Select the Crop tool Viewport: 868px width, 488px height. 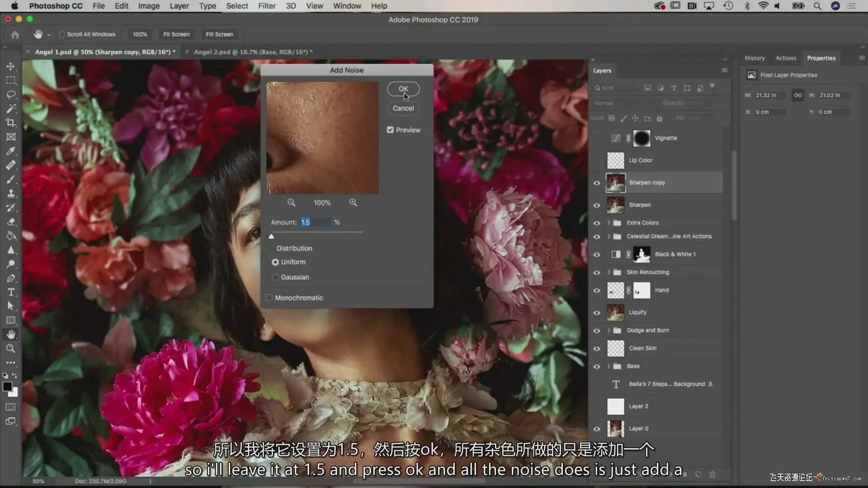click(x=10, y=122)
